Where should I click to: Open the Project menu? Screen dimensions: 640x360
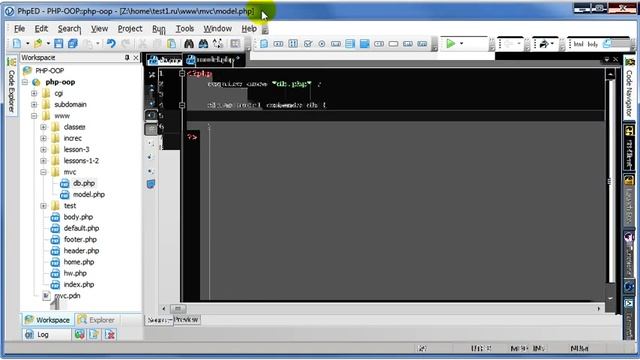pos(130,29)
